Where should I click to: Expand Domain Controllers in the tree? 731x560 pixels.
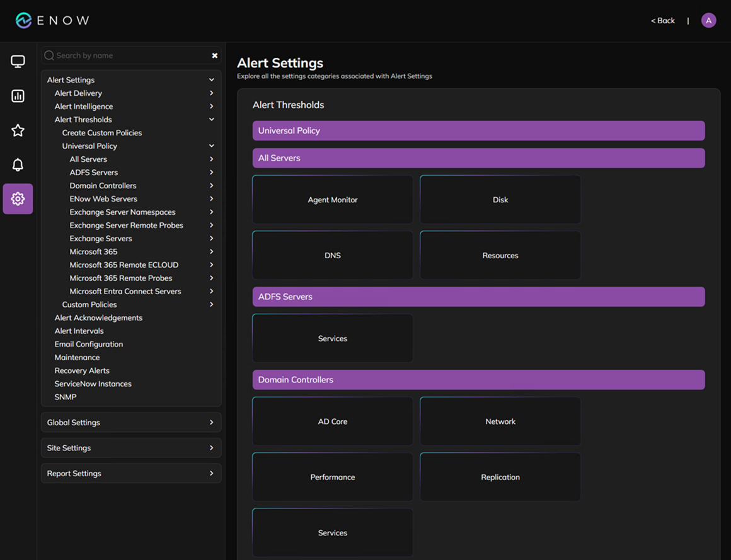pos(211,186)
